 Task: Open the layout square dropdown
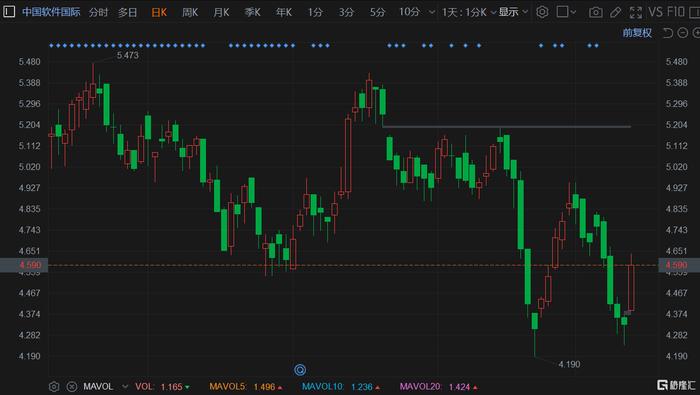(567, 12)
